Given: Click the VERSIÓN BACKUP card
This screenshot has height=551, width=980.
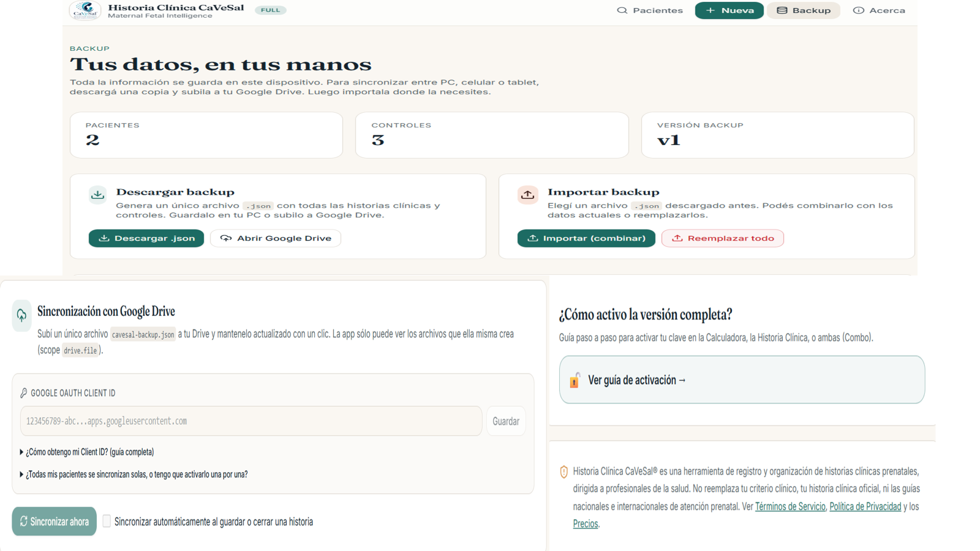Looking at the screenshot, I should pos(778,135).
